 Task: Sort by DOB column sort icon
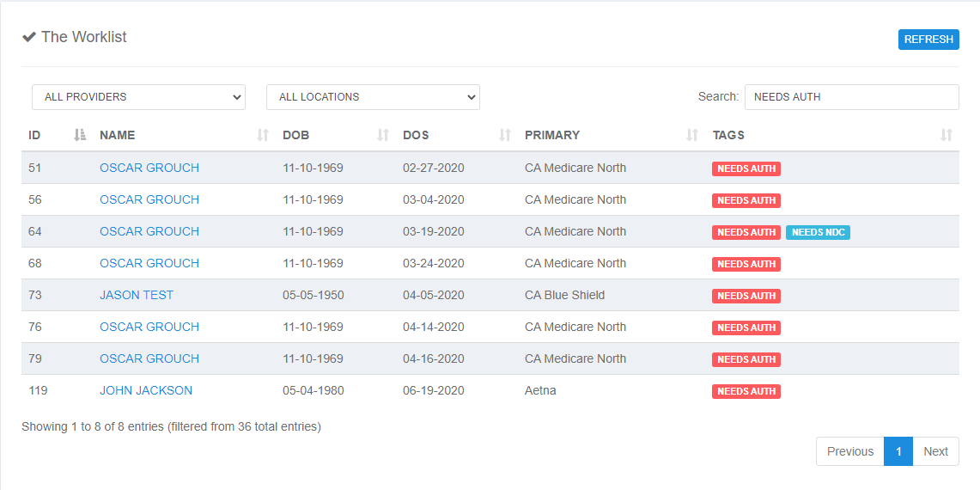click(383, 135)
